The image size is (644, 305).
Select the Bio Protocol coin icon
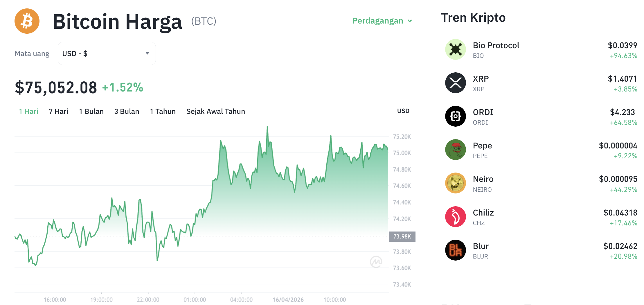455,49
